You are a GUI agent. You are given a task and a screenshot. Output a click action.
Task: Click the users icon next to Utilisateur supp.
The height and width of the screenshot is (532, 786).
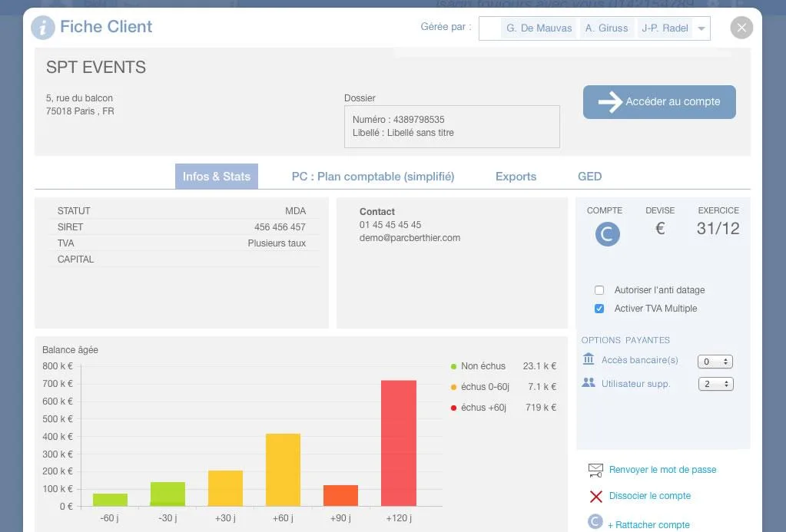click(589, 383)
